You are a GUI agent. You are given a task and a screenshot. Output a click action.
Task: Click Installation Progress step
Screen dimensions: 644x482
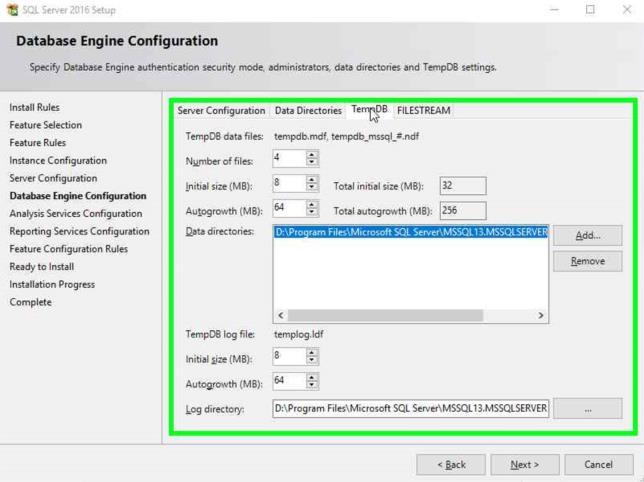coord(52,285)
